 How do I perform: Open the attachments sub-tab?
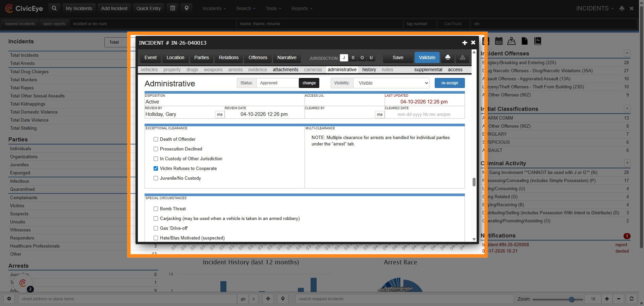pyautogui.click(x=285, y=70)
